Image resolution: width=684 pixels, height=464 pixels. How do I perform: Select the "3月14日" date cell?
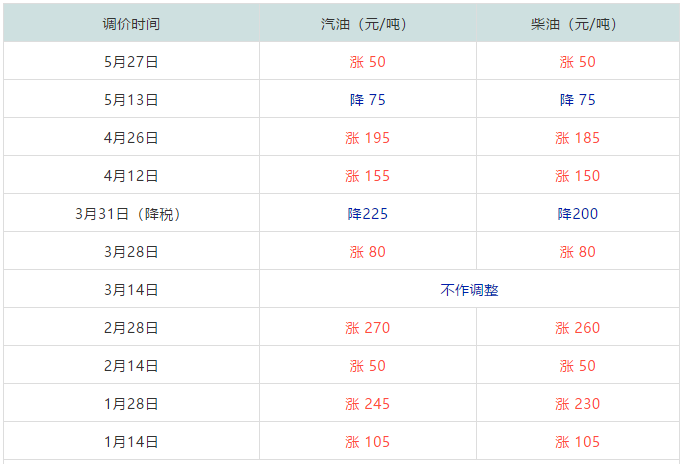[131, 289]
